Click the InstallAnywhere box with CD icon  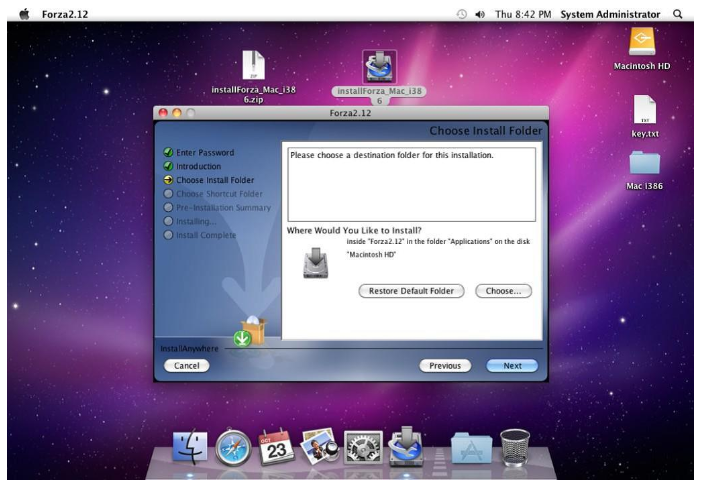tap(251, 331)
